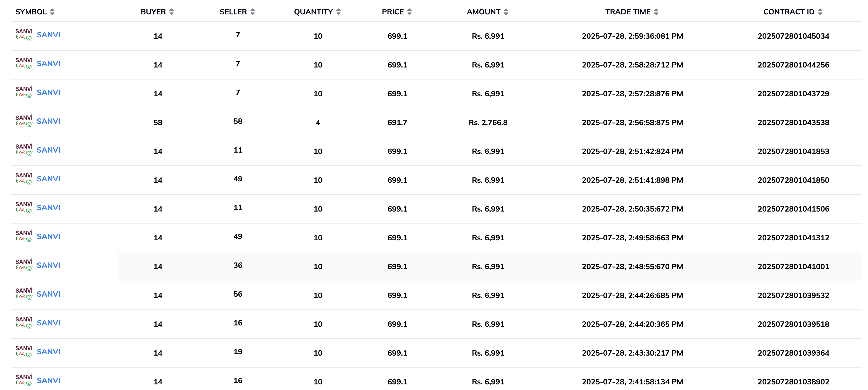The height and width of the screenshot is (390, 868).
Task: Click Sanvi Energy logo in contract 2025072801044256 row
Action: [x=24, y=63]
